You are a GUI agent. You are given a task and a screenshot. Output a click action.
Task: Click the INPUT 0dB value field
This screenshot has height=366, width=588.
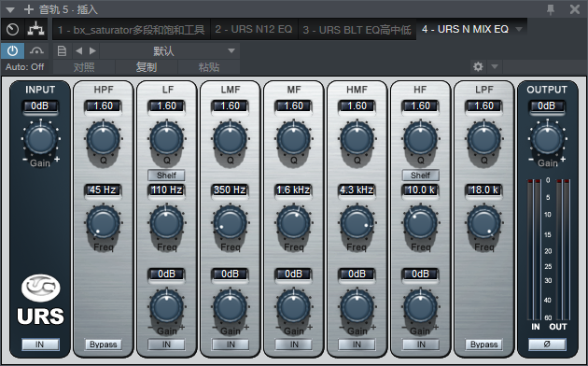click(40, 106)
